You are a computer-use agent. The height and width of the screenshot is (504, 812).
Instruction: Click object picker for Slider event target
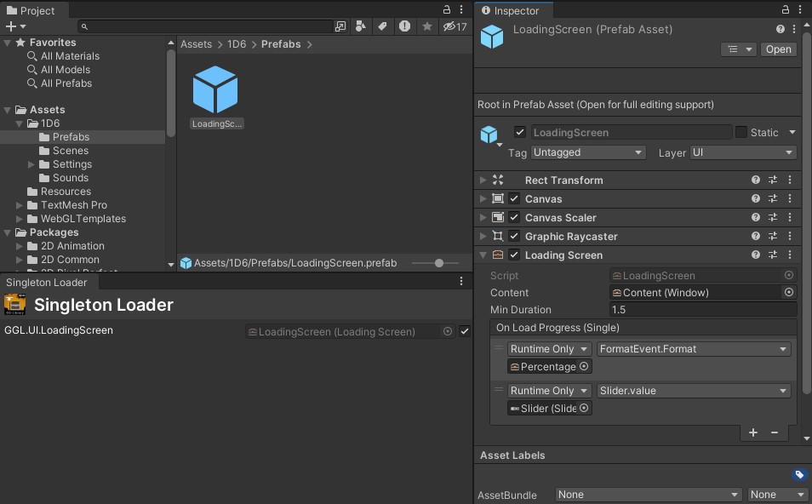pos(584,408)
